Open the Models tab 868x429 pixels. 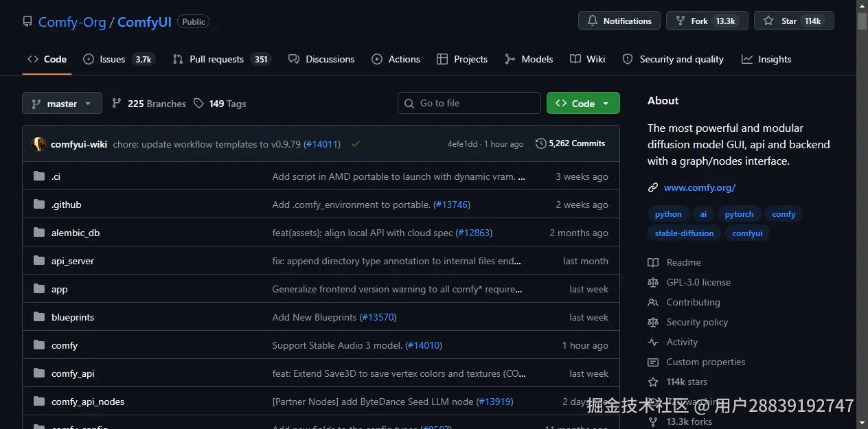[x=529, y=59]
